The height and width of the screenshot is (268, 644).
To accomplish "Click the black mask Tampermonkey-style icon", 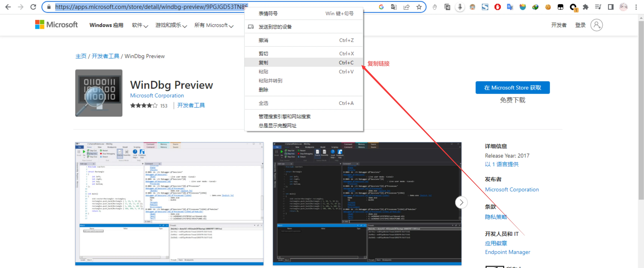I will tap(561, 7).
